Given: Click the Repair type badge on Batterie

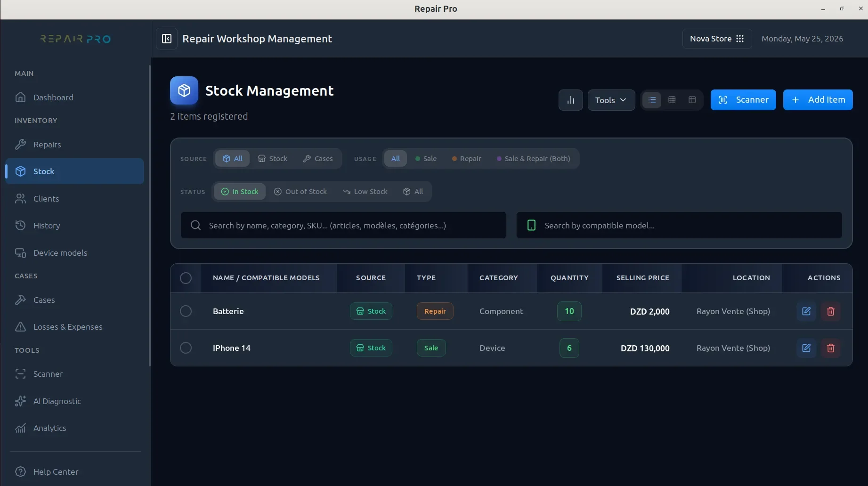Looking at the screenshot, I should [x=435, y=311].
